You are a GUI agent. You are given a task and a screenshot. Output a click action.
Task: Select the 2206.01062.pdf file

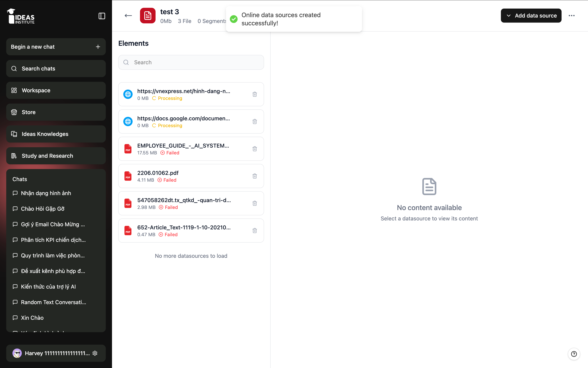click(191, 176)
